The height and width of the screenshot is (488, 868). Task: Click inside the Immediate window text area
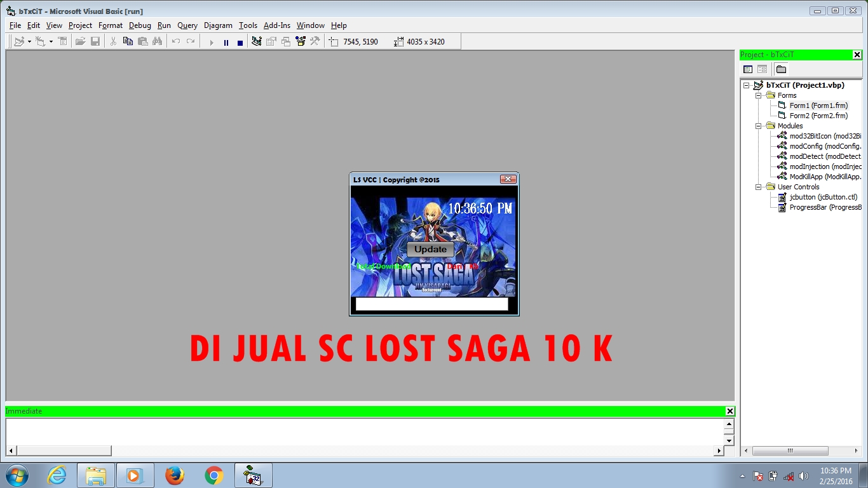[x=365, y=431]
